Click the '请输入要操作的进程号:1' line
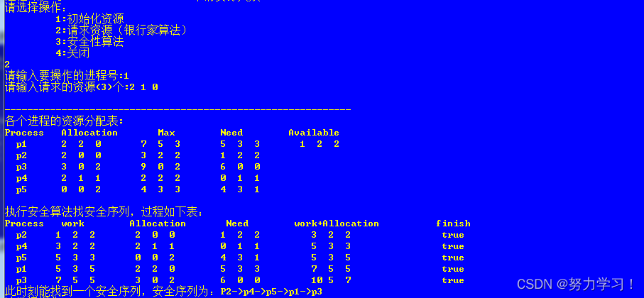 67,76
